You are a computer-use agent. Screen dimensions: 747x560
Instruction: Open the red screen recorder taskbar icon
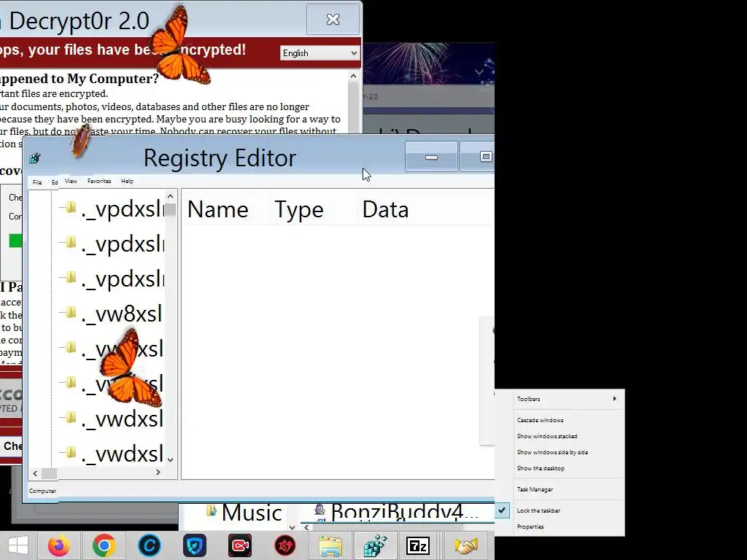(x=239, y=545)
